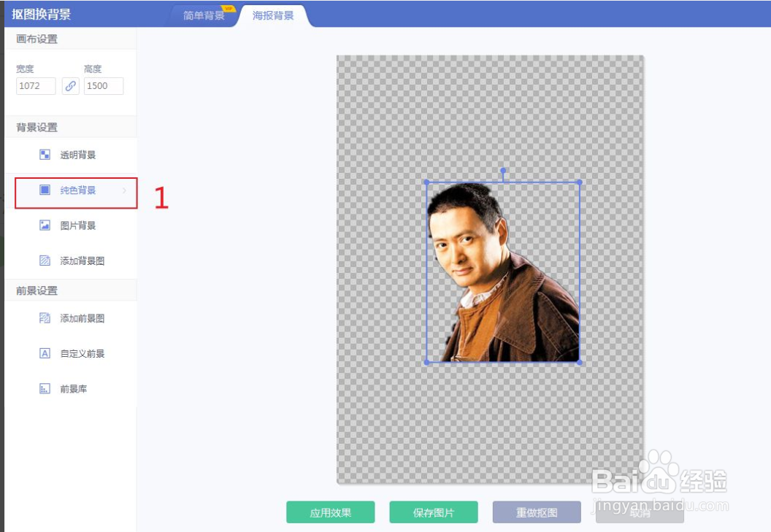Image resolution: width=771 pixels, height=532 pixels.
Task: Click the top-left resize handle of selection
Action: 426,182
